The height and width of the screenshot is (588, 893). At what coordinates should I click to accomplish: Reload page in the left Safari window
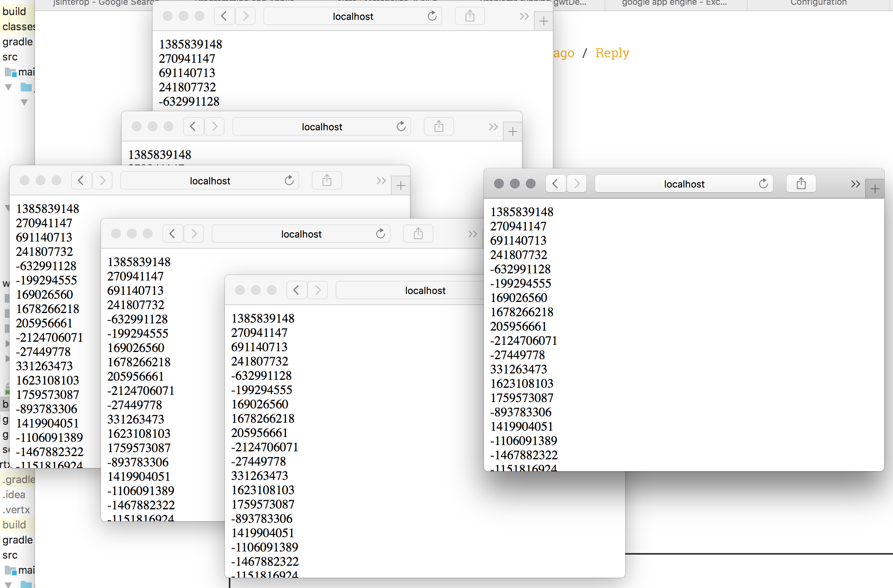(289, 181)
